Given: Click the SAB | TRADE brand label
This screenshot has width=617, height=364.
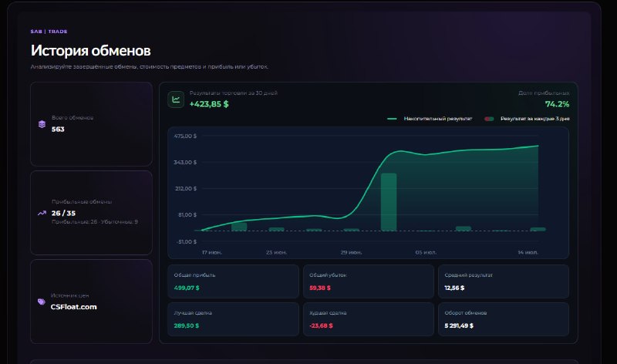Looking at the screenshot, I should [x=49, y=32].
